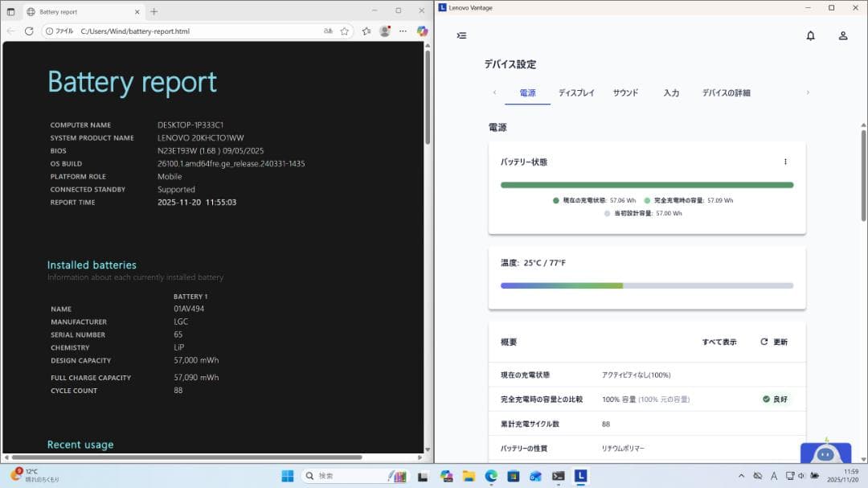Click the 更新 refresh button
The image size is (868, 488).
coord(773,341)
